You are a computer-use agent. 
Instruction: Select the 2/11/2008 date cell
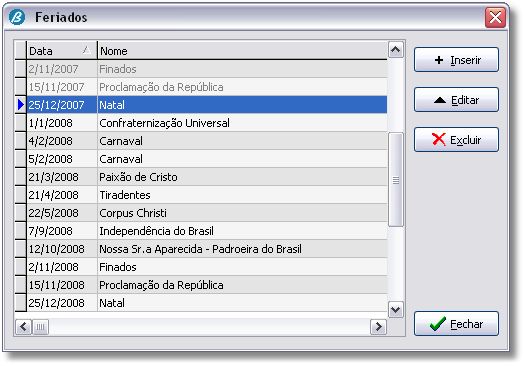pyautogui.click(x=62, y=267)
